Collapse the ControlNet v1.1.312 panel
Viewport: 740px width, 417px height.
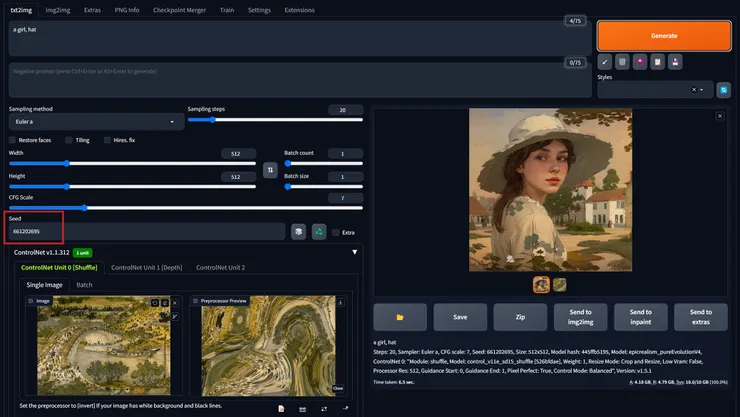click(354, 253)
